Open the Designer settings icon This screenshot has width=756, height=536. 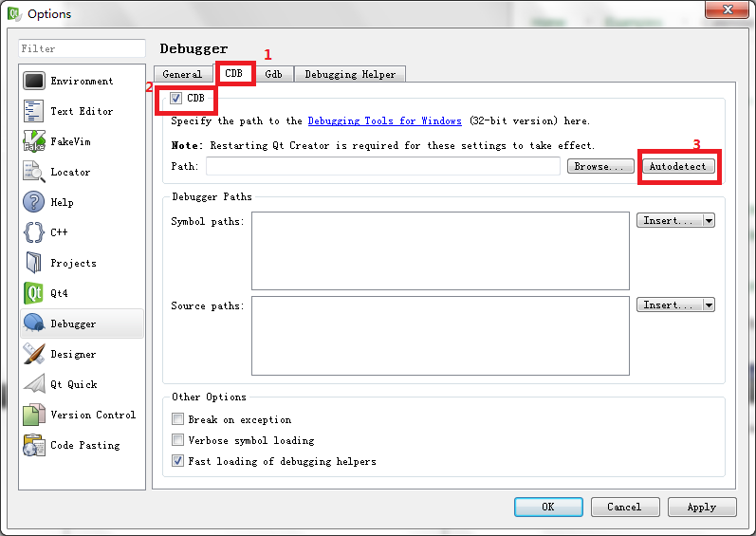tap(34, 354)
